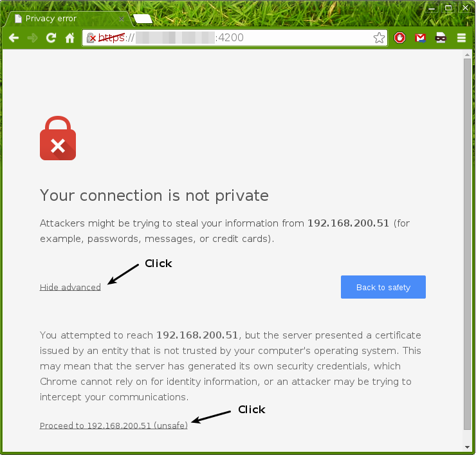Click the Back to safety button
The height and width of the screenshot is (455, 476).
(x=383, y=287)
